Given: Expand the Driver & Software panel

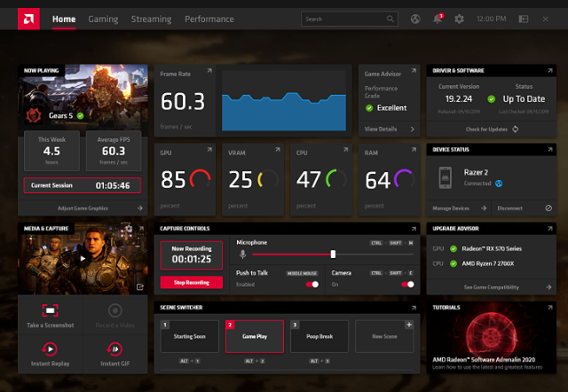Looking at the screenshot, I should (x=552, y=69).
